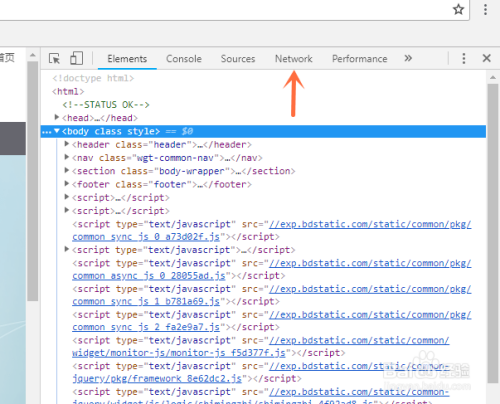The width and height of the screenshot is (500, 404).
Task: Expand the script type text/javascript collapsed node
Action: click(67, 249)
